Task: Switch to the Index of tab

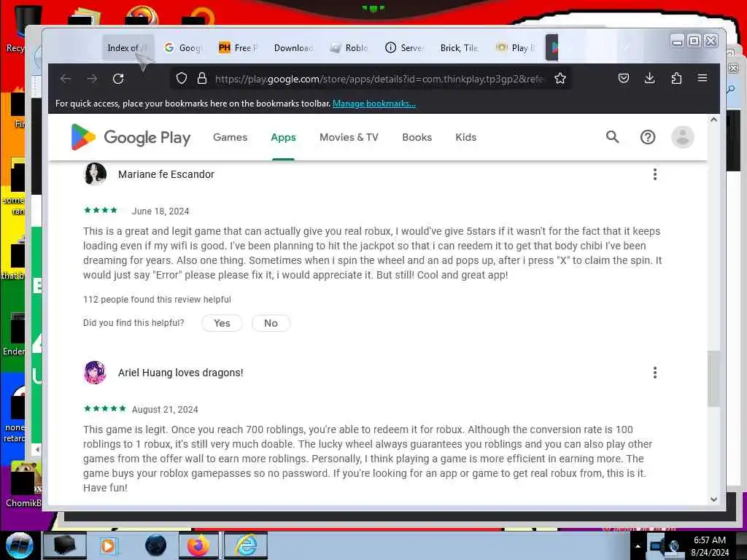Action: tap(128, 47)
